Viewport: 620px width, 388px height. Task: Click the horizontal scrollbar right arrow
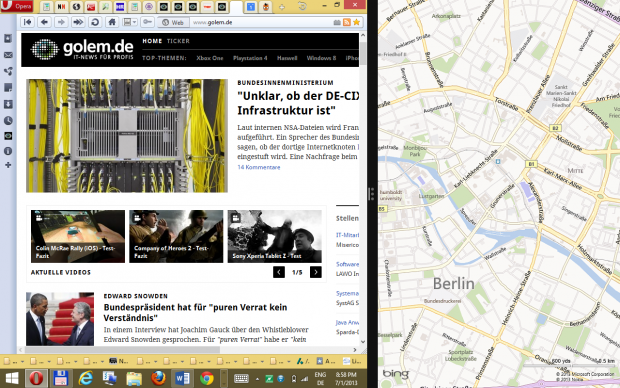pyautogui.click(x=355, y=350)
